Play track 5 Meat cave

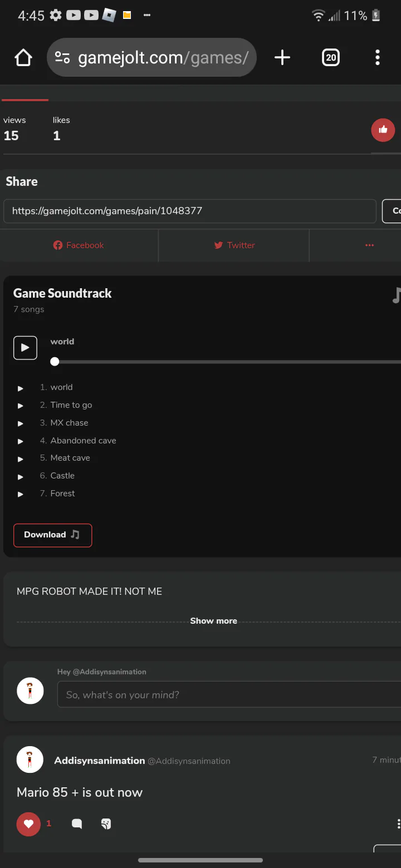click(x=21, y=458)
